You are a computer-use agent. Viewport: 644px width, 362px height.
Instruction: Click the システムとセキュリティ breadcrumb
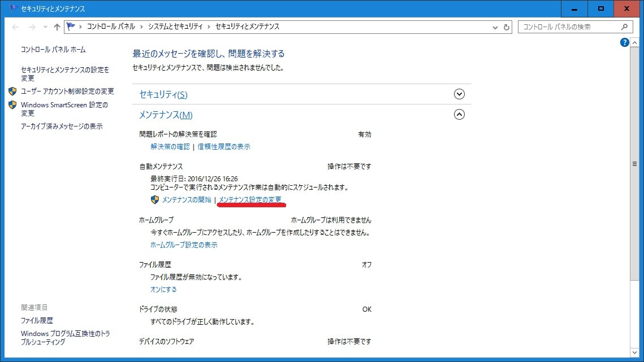click(x=175, y=27)
